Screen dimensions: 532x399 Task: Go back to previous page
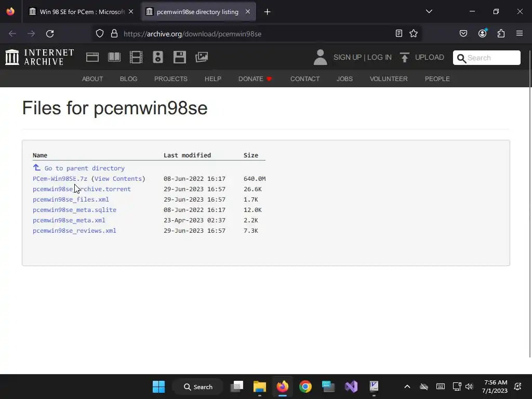click(x=12, y=34)
